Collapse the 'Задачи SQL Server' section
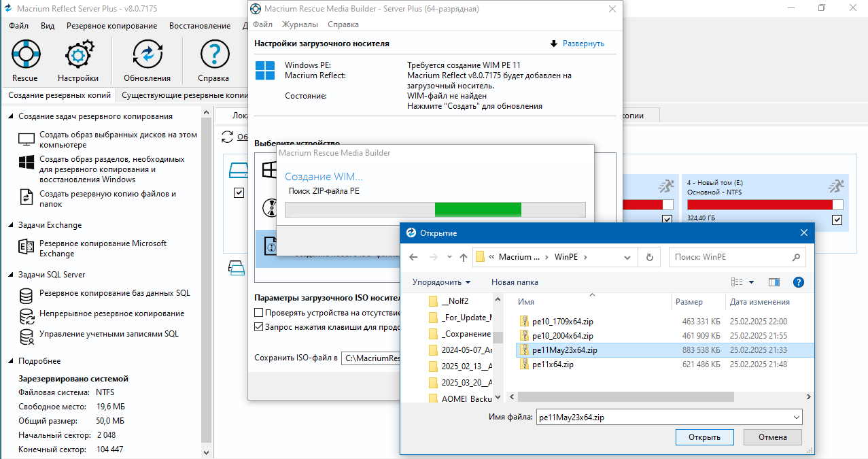Viewport: 868px width, 459px height. tap(11, 275)
